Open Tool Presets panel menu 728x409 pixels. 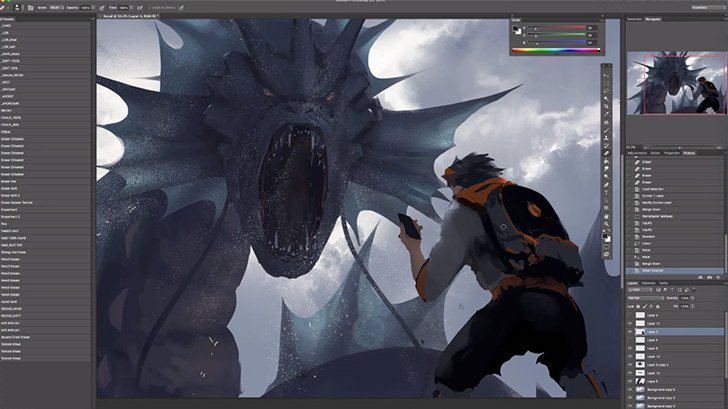92,19
